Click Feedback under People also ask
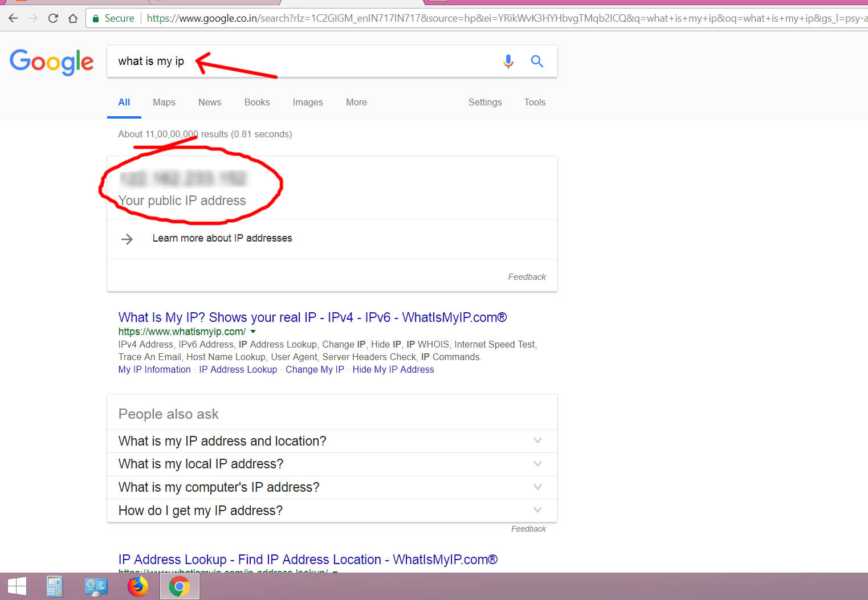This screenshot has height=600, width=868. (528, 529)
